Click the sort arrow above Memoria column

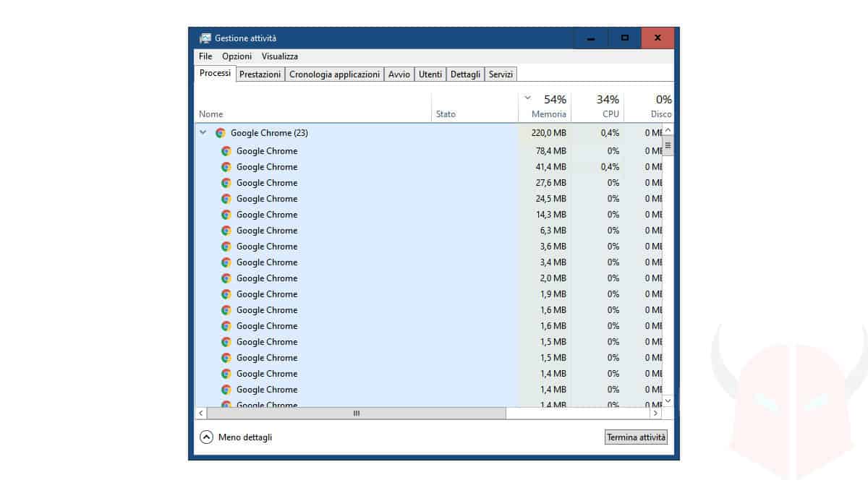pyautogui.click(x=527, y=98)
